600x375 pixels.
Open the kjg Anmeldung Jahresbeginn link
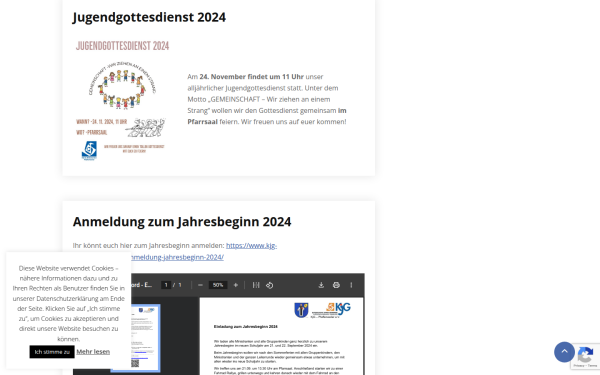(x=251, y=246)
